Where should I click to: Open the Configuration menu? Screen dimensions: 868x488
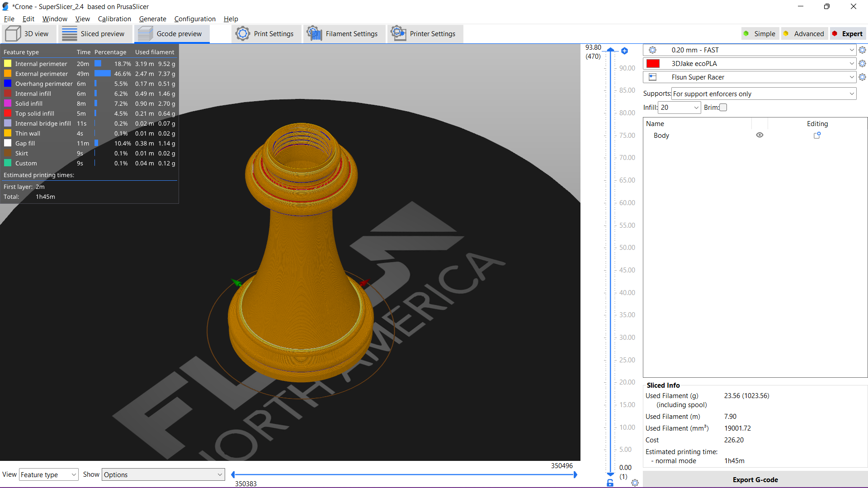pos(195,19)
